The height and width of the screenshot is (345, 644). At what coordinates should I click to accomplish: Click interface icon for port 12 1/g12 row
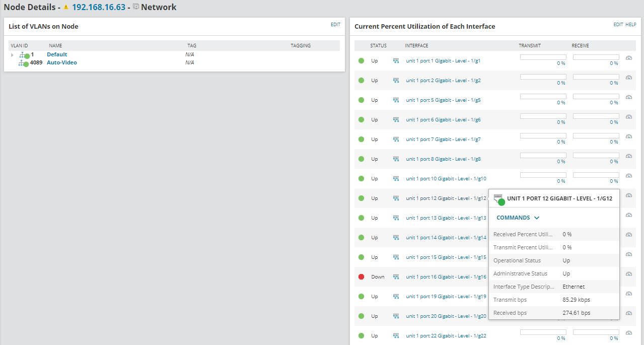396,198
